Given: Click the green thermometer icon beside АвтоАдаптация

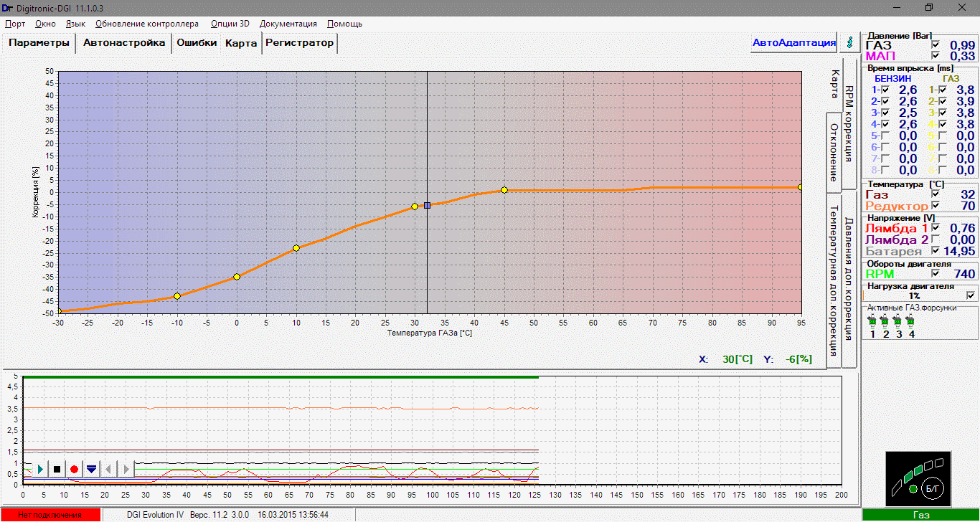Looking at the screenshot, I should click(x=850, y=43).
